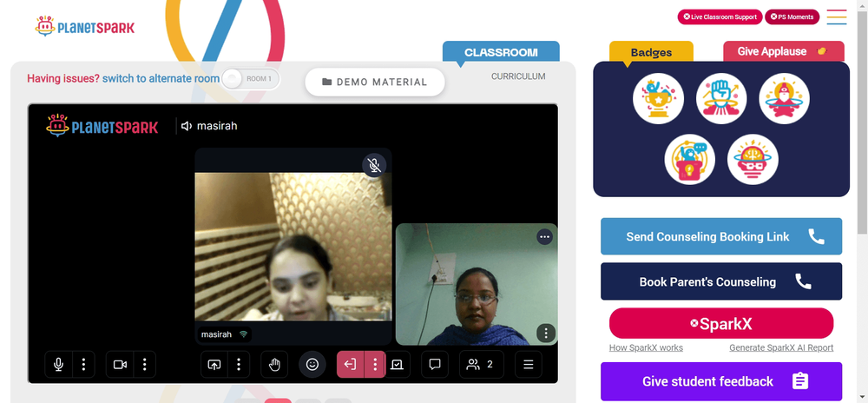Open the chat panel
This screenshot has width=868, height=403.
click(x=435, y=364)
